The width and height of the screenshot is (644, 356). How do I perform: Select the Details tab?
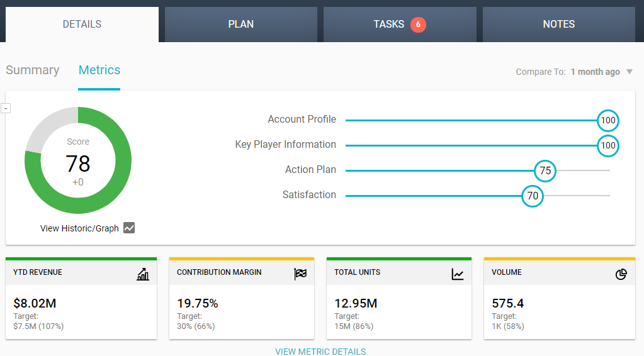click(x=82, y=25)
